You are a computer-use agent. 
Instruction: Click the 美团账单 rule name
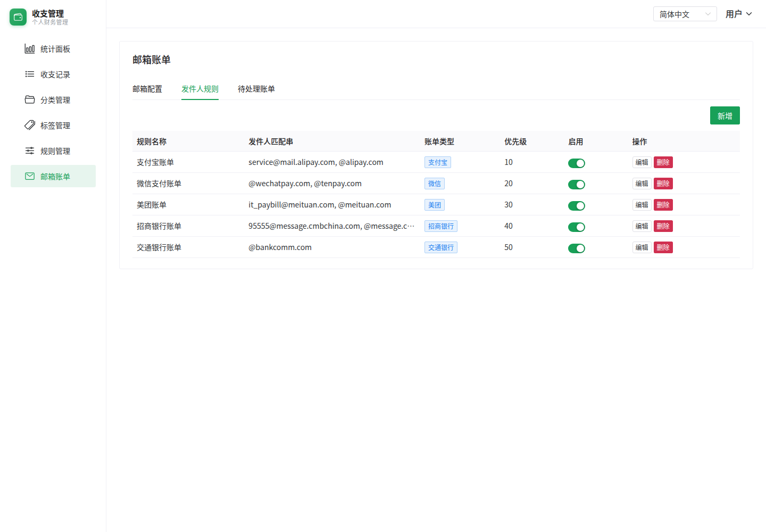coord(152,205)
